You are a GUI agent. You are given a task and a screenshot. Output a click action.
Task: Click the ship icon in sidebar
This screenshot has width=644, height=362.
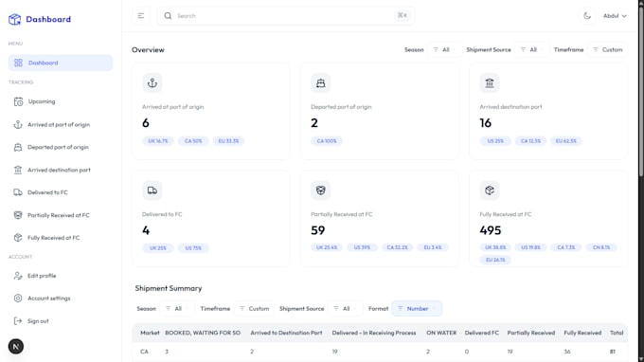click(18, 147)
